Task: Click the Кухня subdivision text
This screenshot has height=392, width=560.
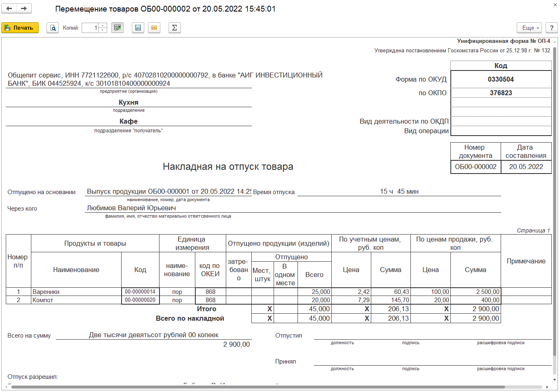Action: point(129,102)
